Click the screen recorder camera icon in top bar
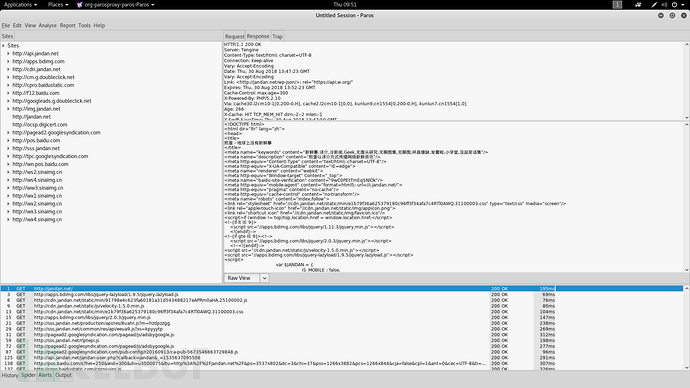690x388 pixels. [x=638, y=4]
